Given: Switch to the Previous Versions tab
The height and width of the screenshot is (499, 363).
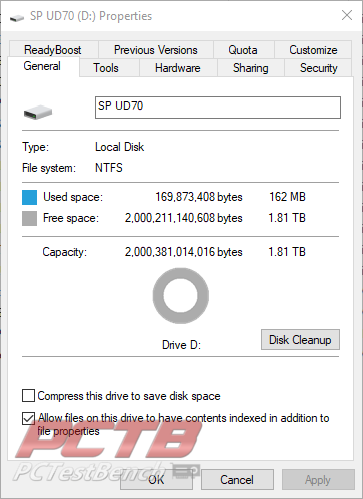Looking at the screenshot, I should pos(156,50).
